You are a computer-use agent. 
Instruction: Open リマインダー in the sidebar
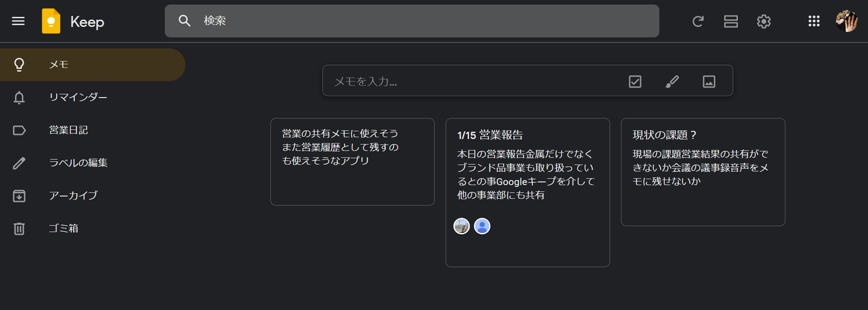click(x=78, y=98)
